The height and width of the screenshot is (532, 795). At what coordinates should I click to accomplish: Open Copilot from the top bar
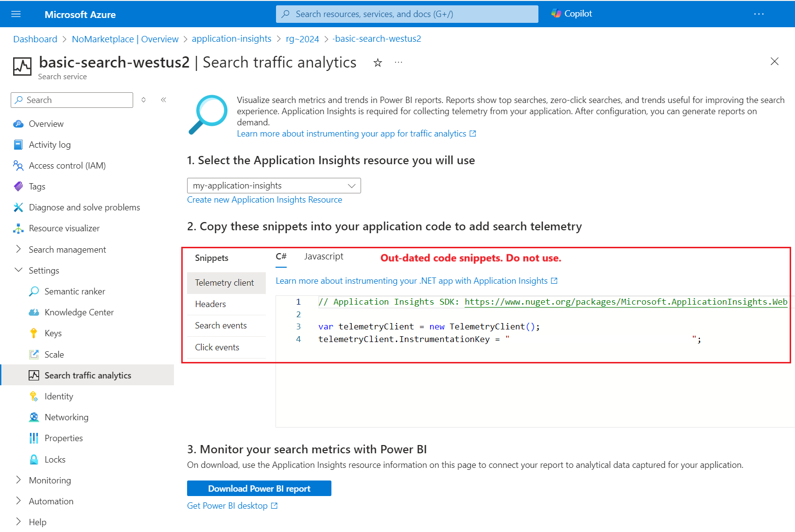(571, 14)
